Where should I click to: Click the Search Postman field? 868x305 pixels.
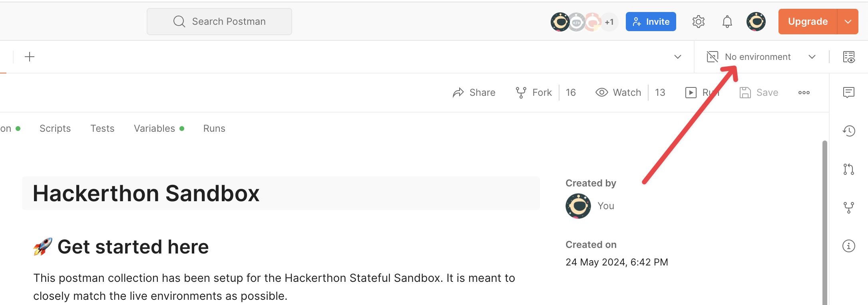(219, 22)
